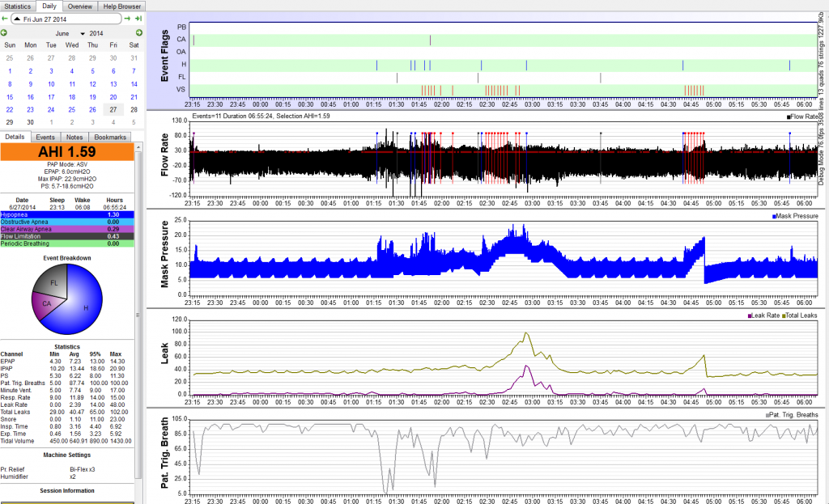Open the Overview tab

tap(79, 6)
